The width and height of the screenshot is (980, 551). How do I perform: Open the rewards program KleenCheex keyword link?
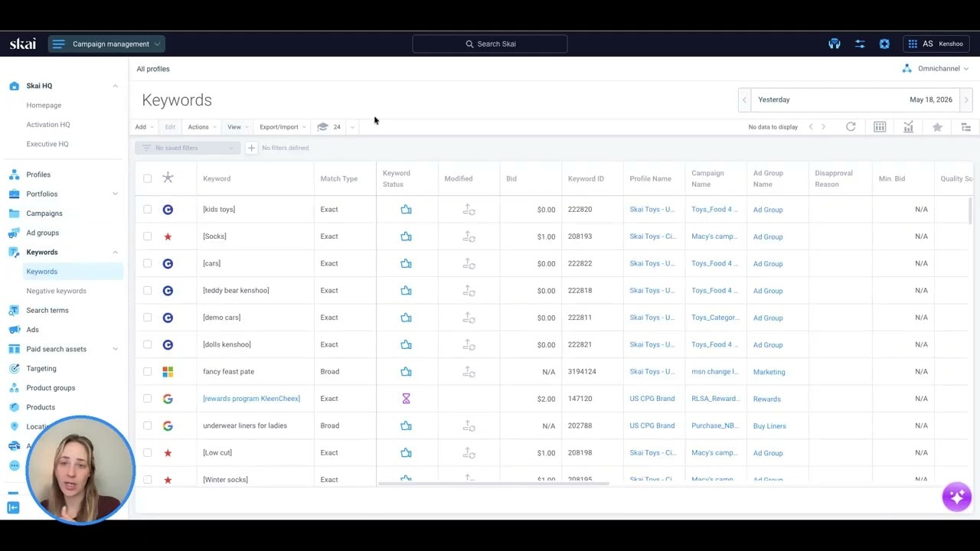[x=251, y=399]
